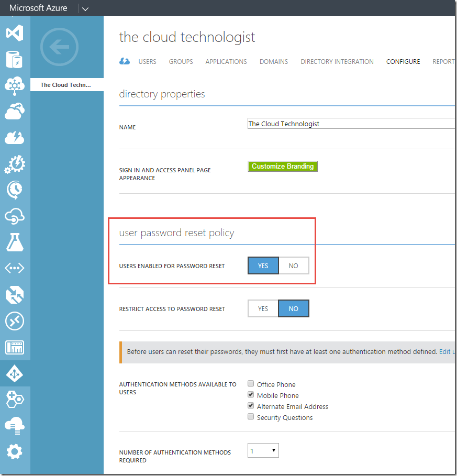Click the directory Name input field
This screenshot has width=457, height=476.
point(351,124)
